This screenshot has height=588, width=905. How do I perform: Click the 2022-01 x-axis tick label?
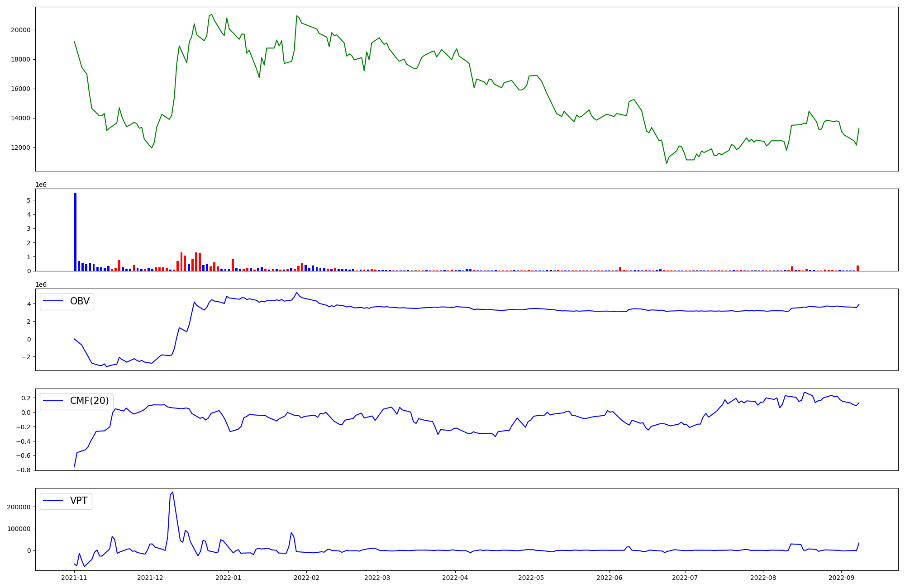(x=228, y=578)
